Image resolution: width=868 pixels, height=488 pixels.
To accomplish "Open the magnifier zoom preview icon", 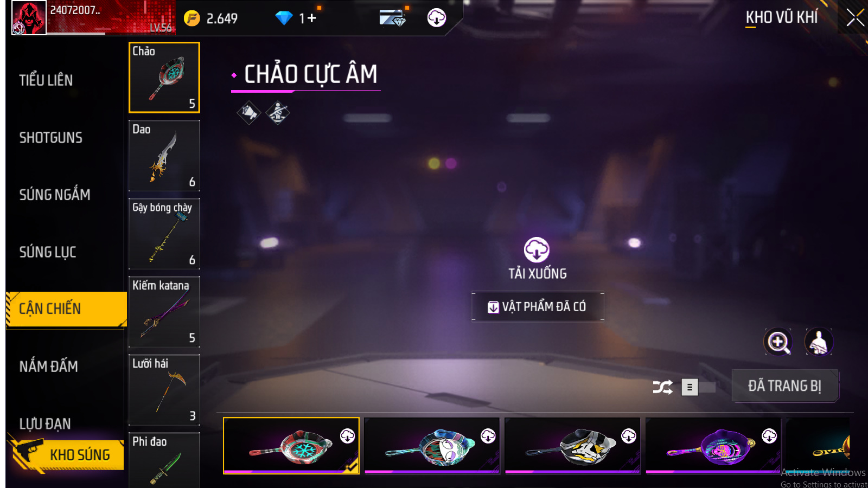I will pos(778,342).
